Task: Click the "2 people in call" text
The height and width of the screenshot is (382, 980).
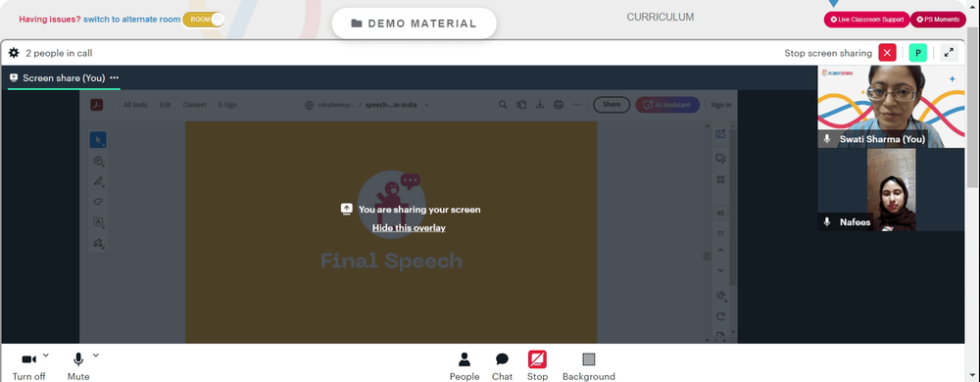Action: 60,53
